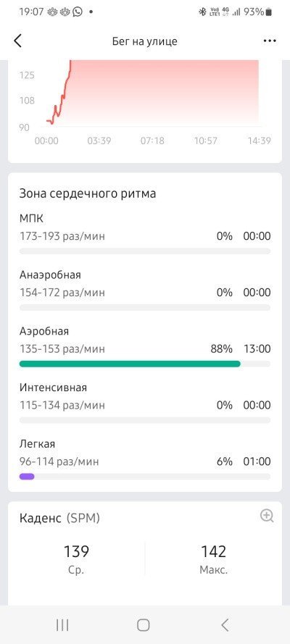Tap the Bluetooth status bar icon
This screenshot has width=290, height=644.
(x=202, y=12)
